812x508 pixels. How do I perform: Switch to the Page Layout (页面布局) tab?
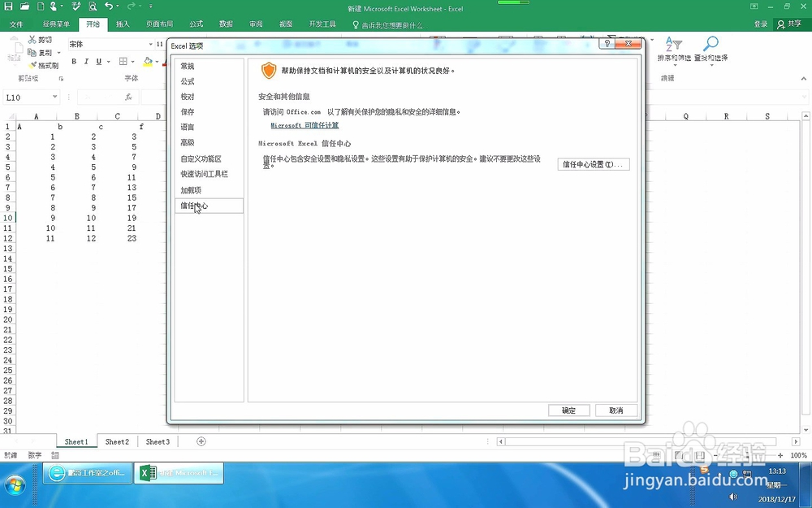(159, 24)
